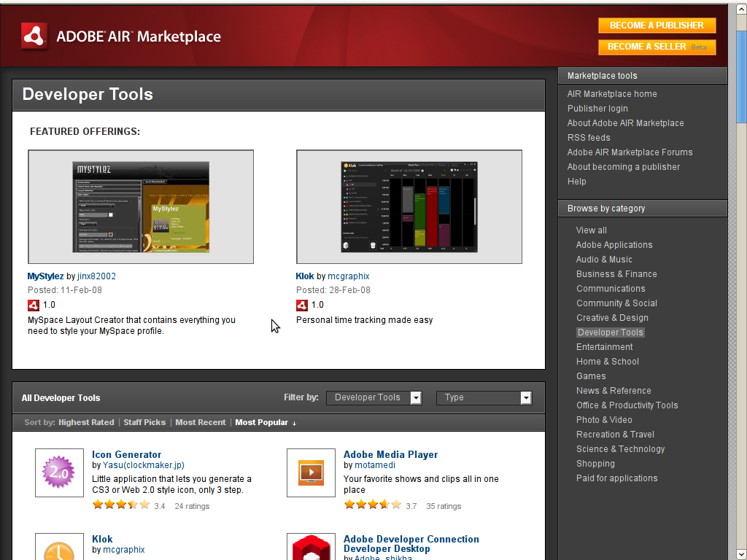Open Adobe Media Player title link
Screen dimensions: 747x560
coord(391,455)
